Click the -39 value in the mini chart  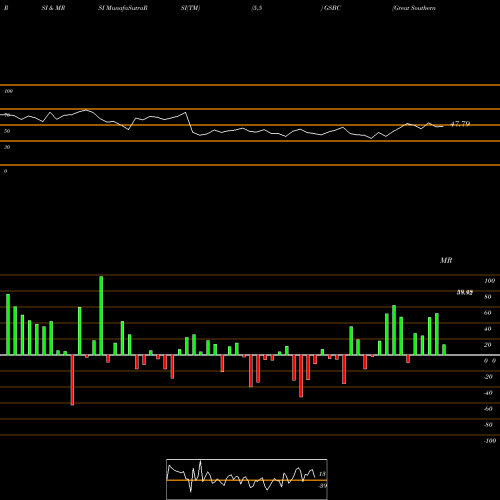[323, 485]
